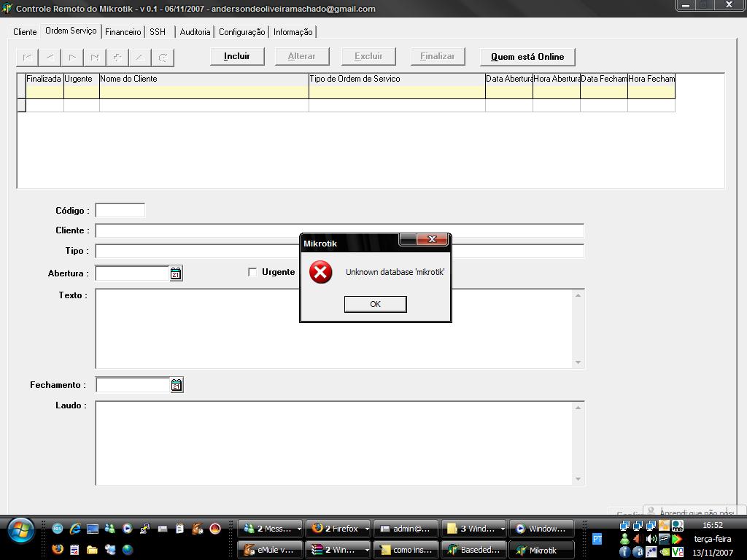Open the Financeiro tab

(123, 32)
